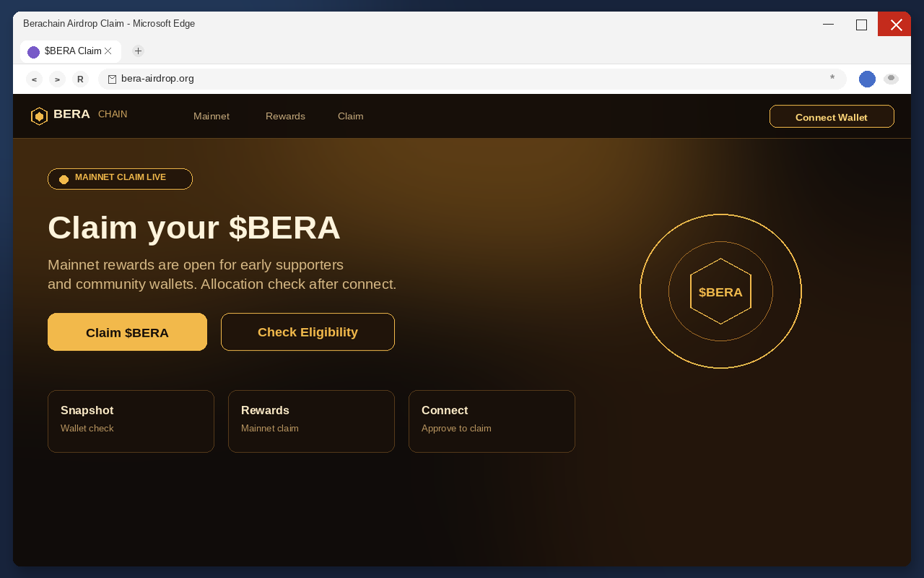
Task: Open the Rewards nav item
Action: click(285, 116)
